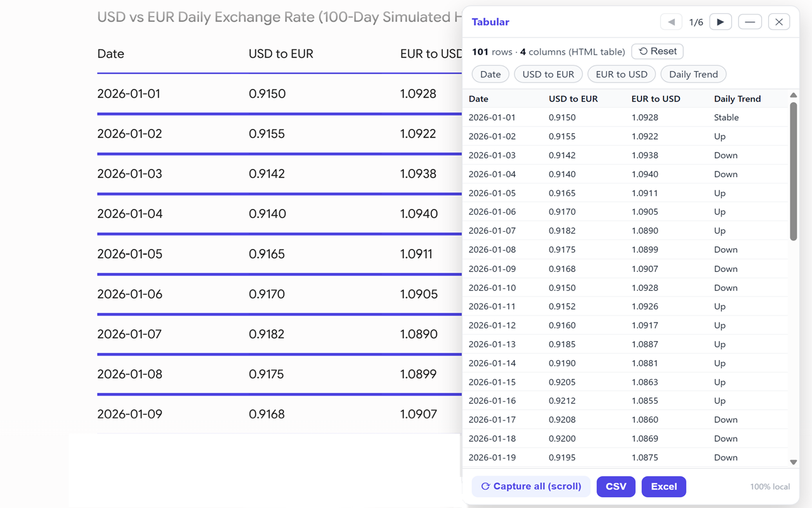812x508 pixels.
Task: Toggle the EUR to USD column chip
Action: 622,74
